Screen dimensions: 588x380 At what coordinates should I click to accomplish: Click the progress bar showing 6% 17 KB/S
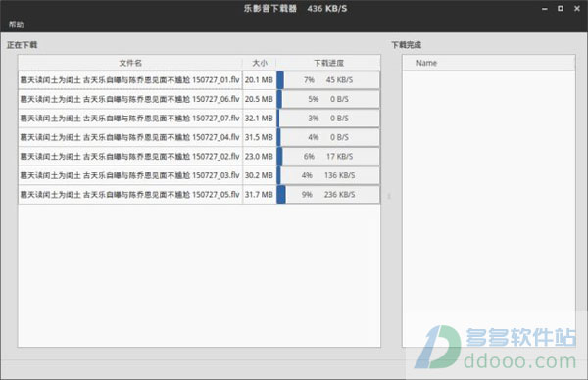(328, 157)
